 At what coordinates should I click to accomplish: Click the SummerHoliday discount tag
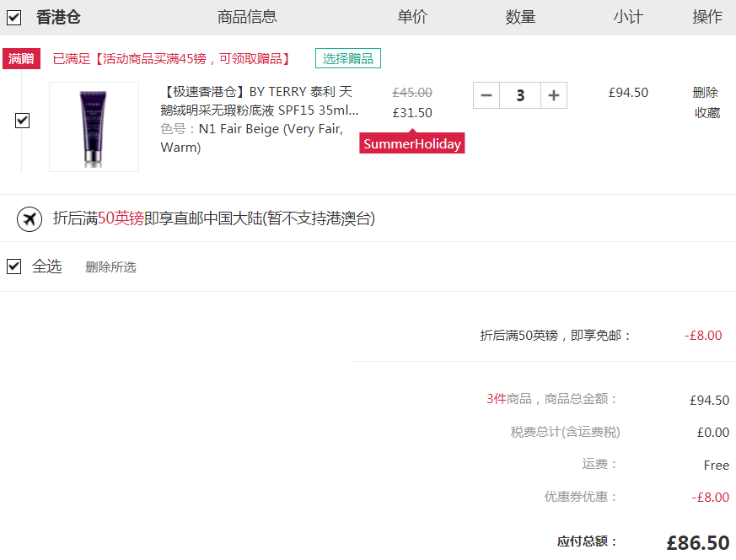click(x=412, y=143)
